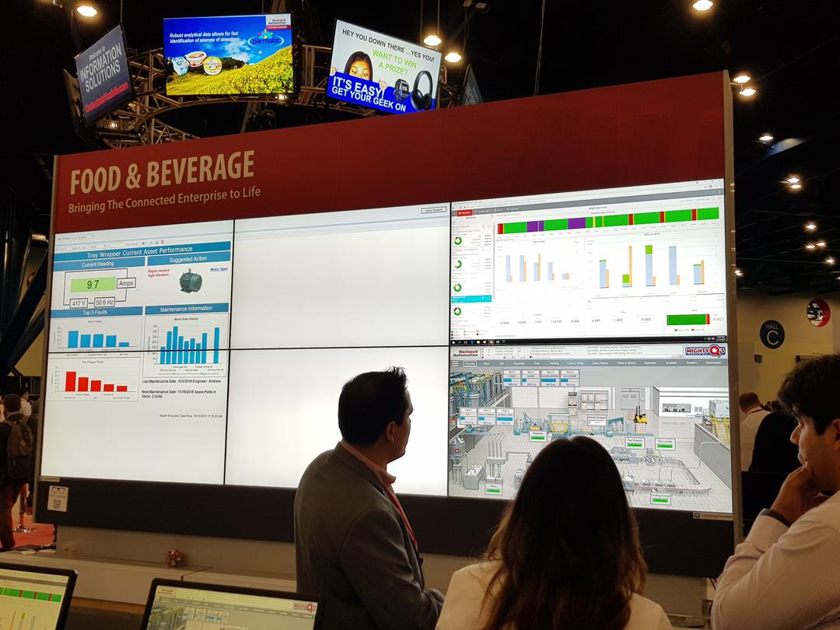Open the zoom percentage dropdown in report toolbar
The height and width of the screenshot is (630, 840).
click(99, 247)
